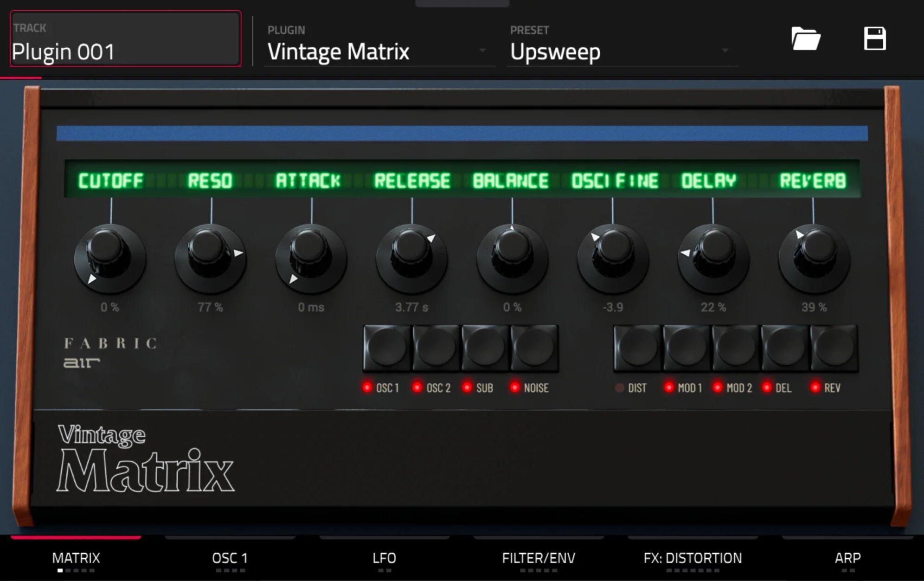Screen dimensions: 924x581
Task: Toggle the OSC 2 button
Action: click(436, 348)
